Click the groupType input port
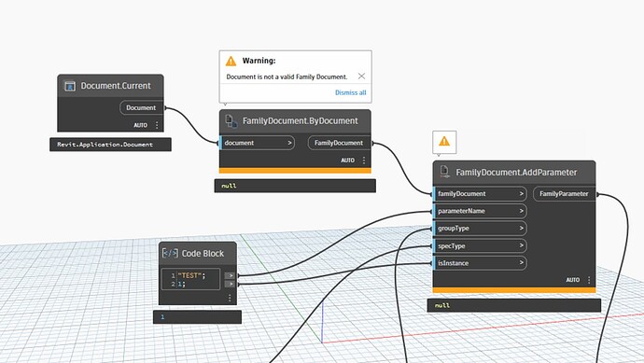Viewport: 644px width, 363px height. pos(480,229)
